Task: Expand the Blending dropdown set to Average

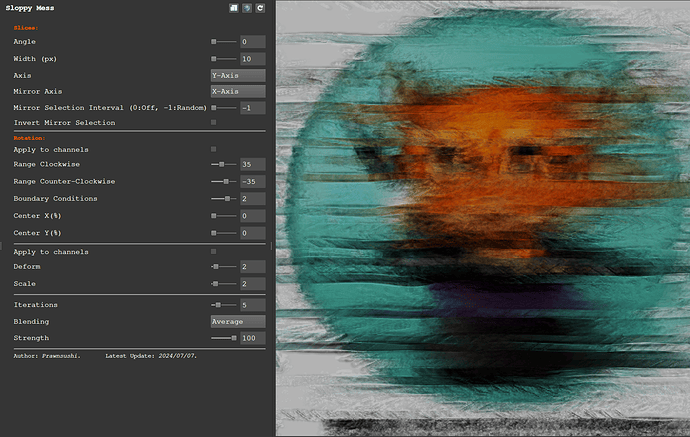Action: coord(237,322)
